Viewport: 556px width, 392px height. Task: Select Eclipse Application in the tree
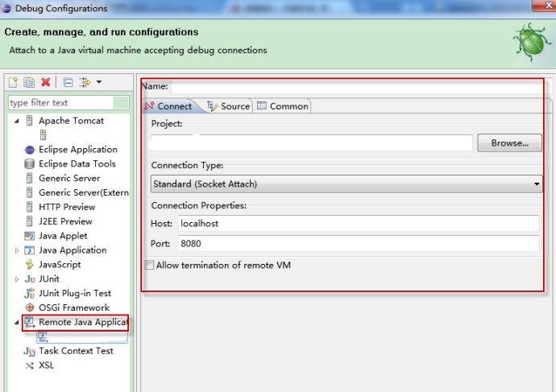(x=77, y=150)
